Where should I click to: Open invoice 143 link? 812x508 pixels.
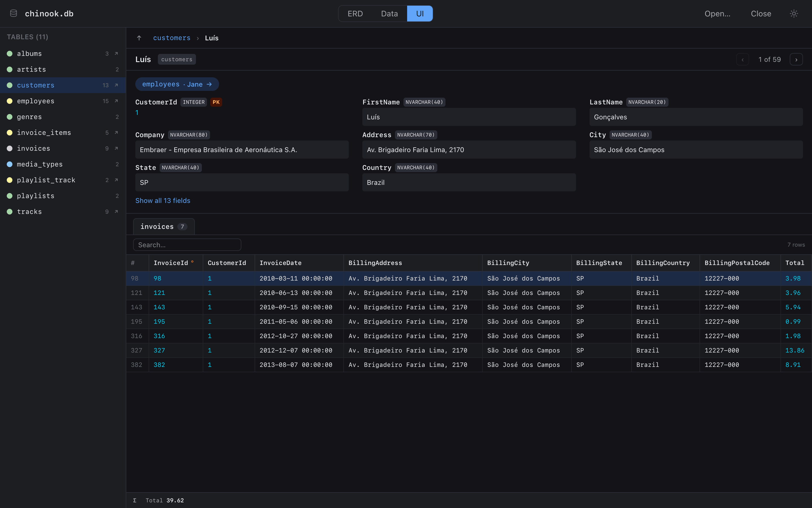pos(159,307)
